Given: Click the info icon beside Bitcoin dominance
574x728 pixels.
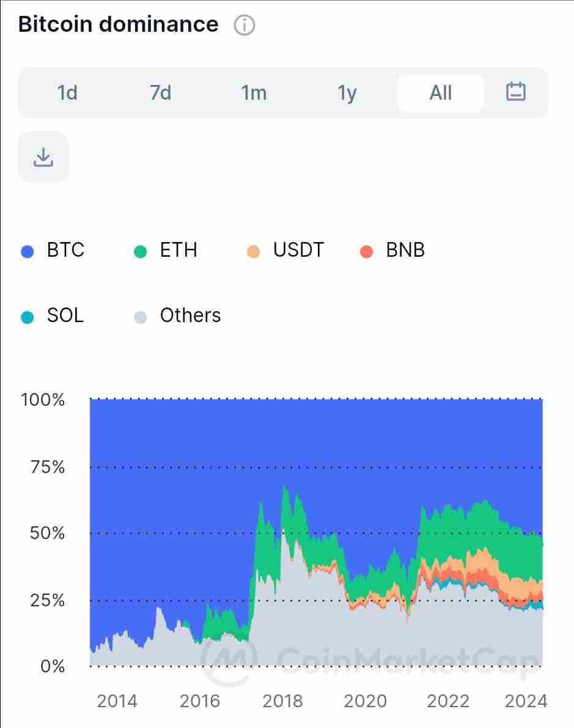Looking at the screenshot, I should click(x=245, y=26).
